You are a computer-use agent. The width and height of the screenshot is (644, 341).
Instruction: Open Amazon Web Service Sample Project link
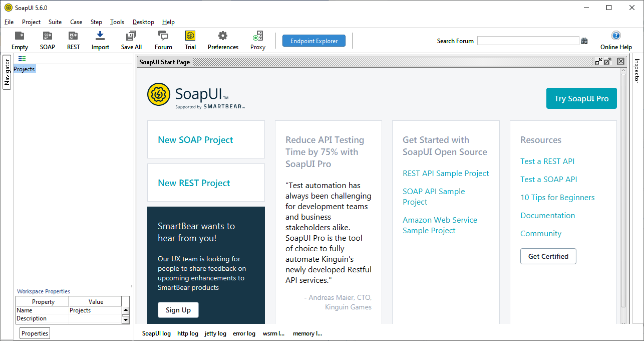tap(440, 225)
